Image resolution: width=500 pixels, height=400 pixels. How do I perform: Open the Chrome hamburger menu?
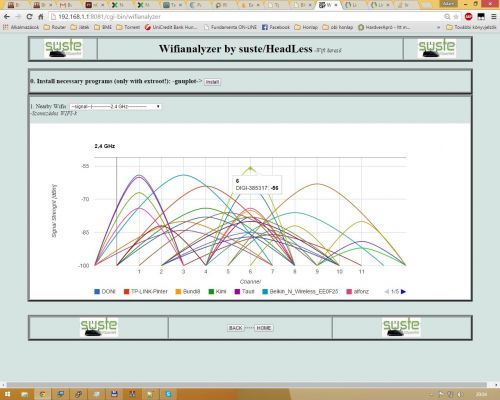point(493,17)
